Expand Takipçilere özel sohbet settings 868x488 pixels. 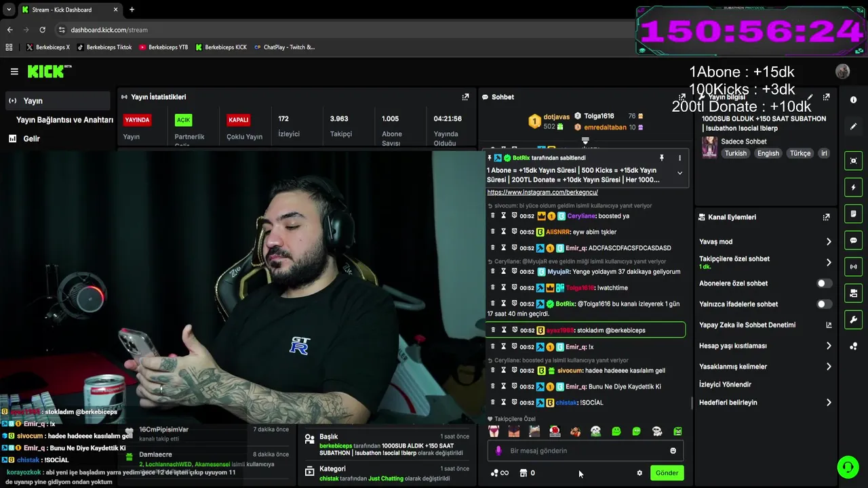coord(829,262)
